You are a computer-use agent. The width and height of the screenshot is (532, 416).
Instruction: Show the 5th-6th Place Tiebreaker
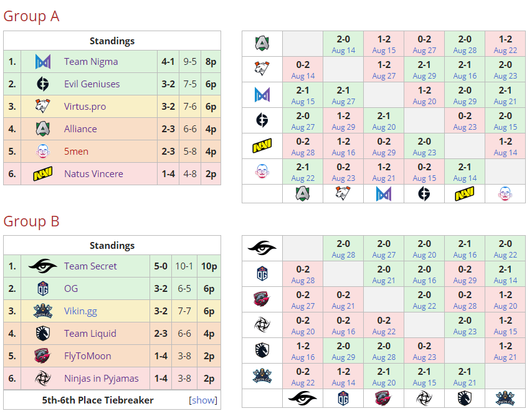[203, 400]
